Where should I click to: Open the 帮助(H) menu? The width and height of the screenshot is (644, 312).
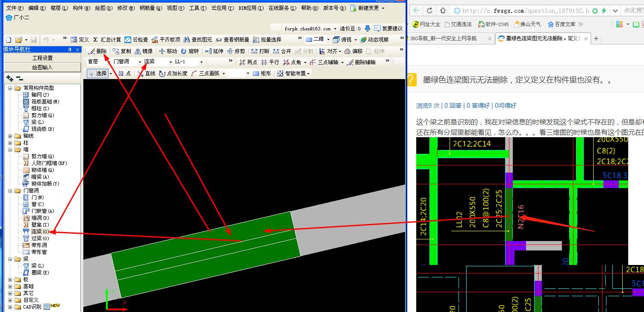point(309,8)
